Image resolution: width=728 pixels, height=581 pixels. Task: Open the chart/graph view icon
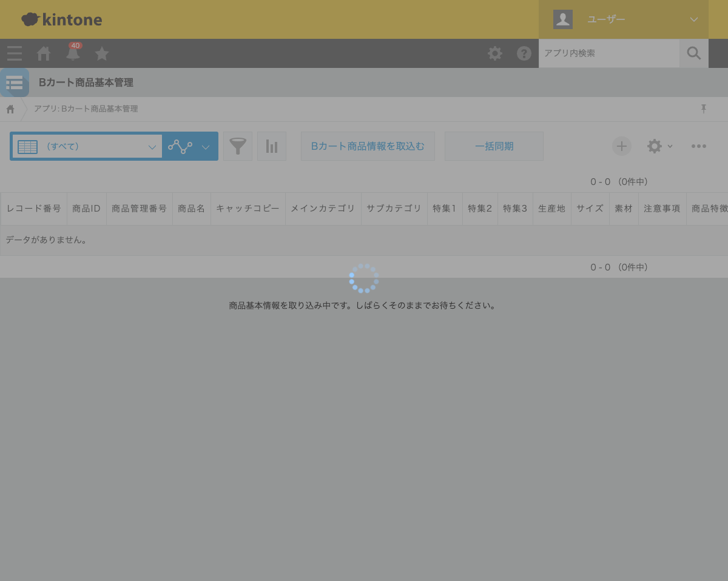(272, 146)
